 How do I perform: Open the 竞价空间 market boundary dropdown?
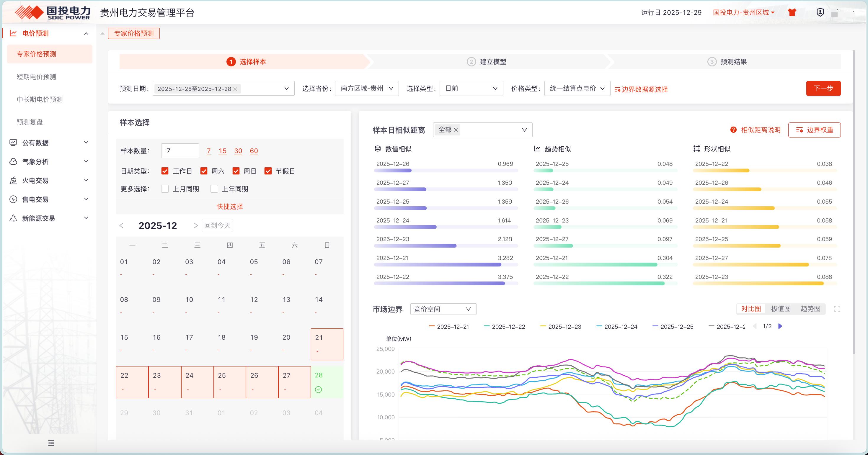tap(443, 309)
